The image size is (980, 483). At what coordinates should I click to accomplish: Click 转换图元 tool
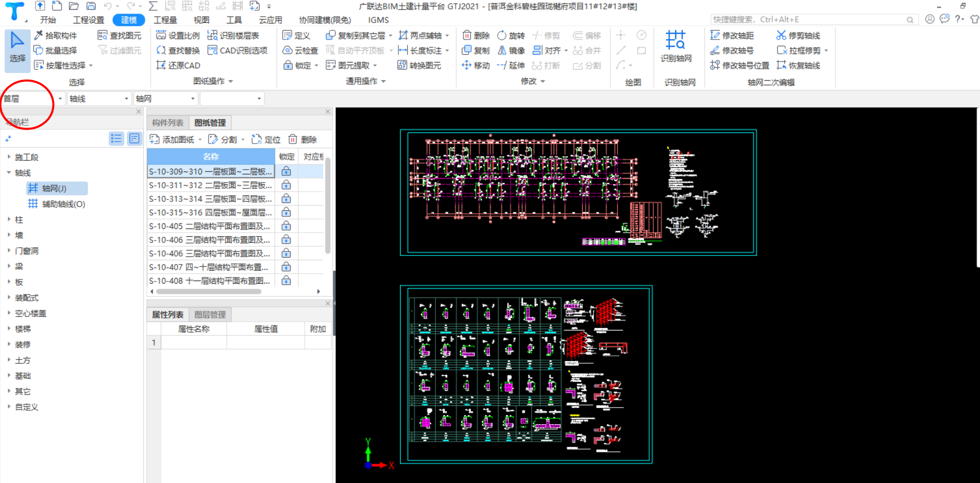click(419, 66)
